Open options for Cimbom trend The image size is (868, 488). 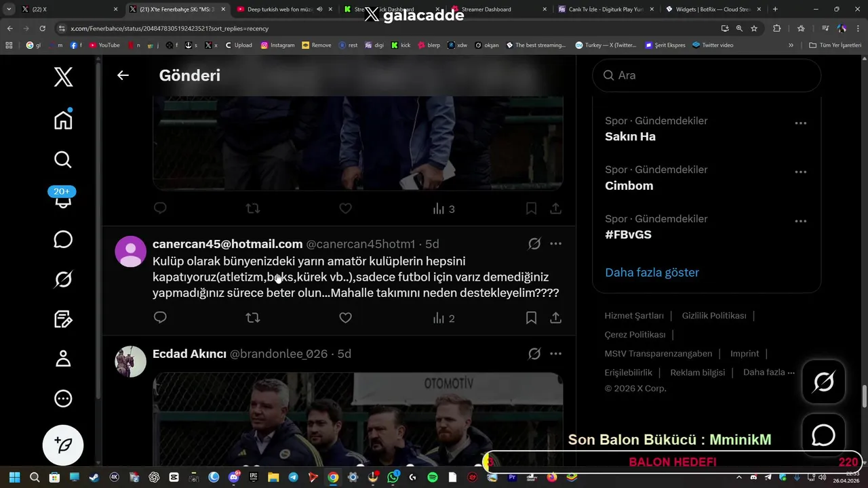(800, 172)
